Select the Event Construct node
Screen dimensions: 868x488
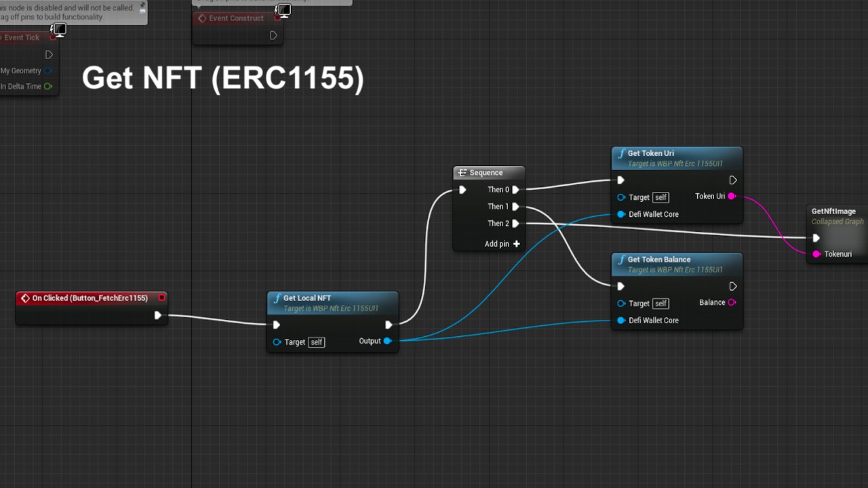click(236, 18)
